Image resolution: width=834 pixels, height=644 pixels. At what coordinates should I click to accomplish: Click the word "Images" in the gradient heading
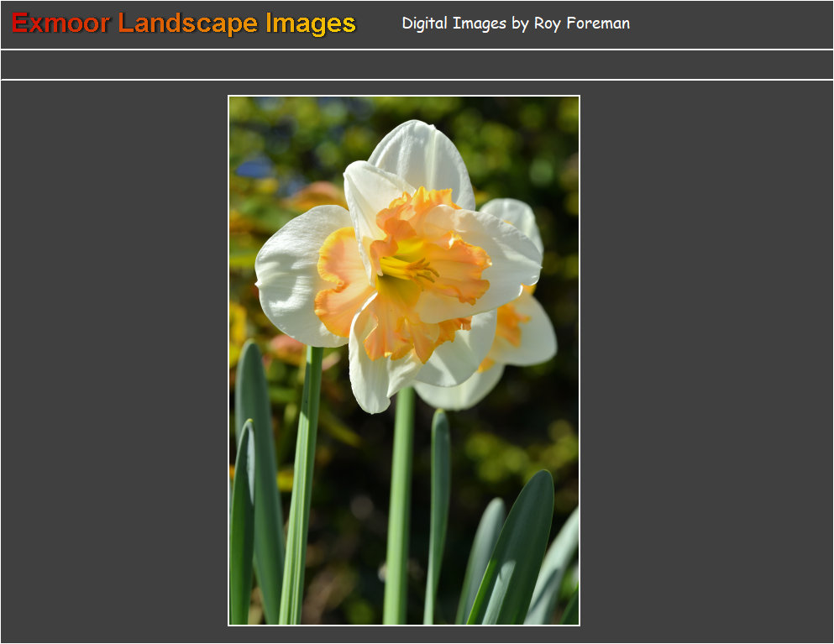tap(310, 24)
